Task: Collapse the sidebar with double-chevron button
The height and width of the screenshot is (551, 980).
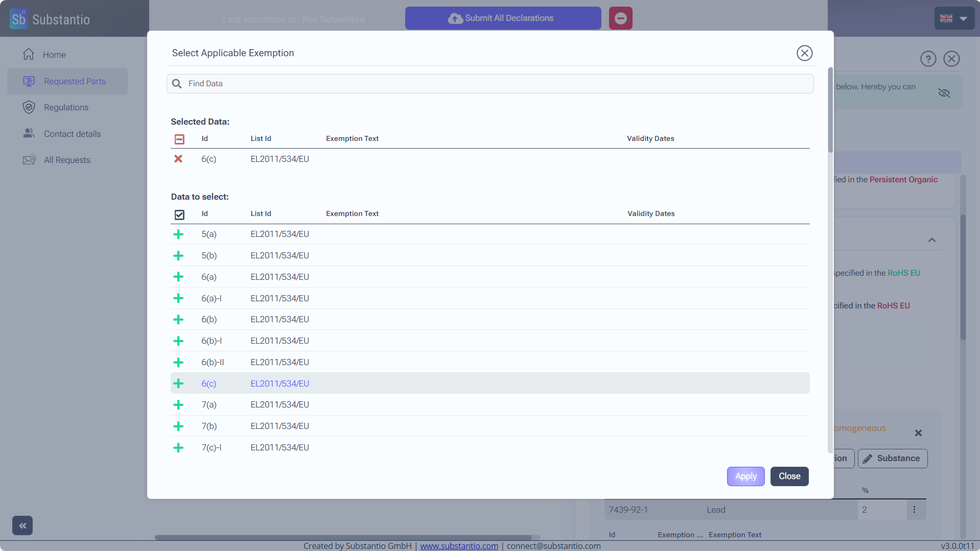Action: (22, 525)
